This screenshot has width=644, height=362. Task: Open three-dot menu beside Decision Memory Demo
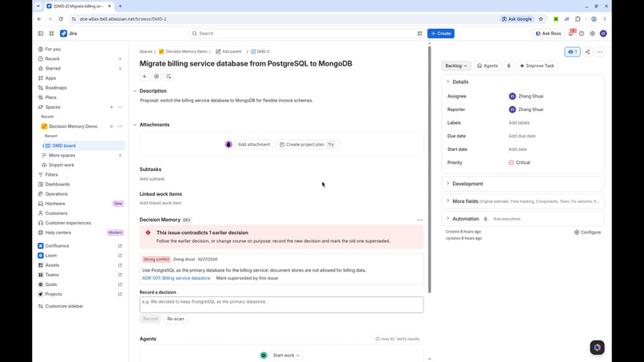pos(120,126)
